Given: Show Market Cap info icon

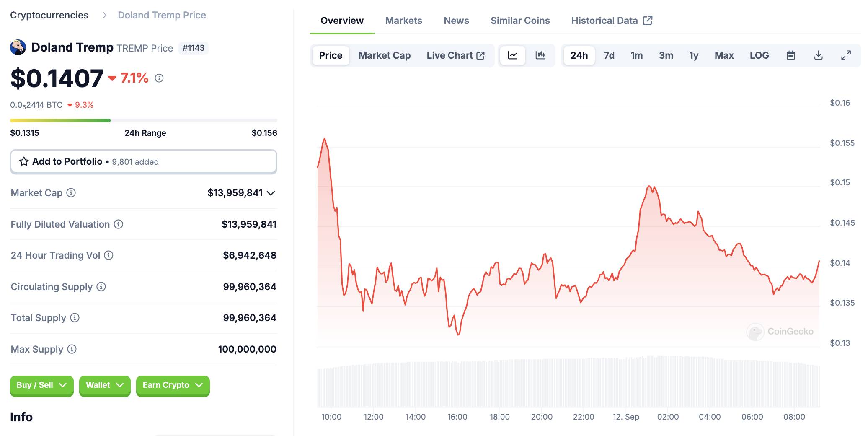Looking at the screenshot, I should [71, 193].
